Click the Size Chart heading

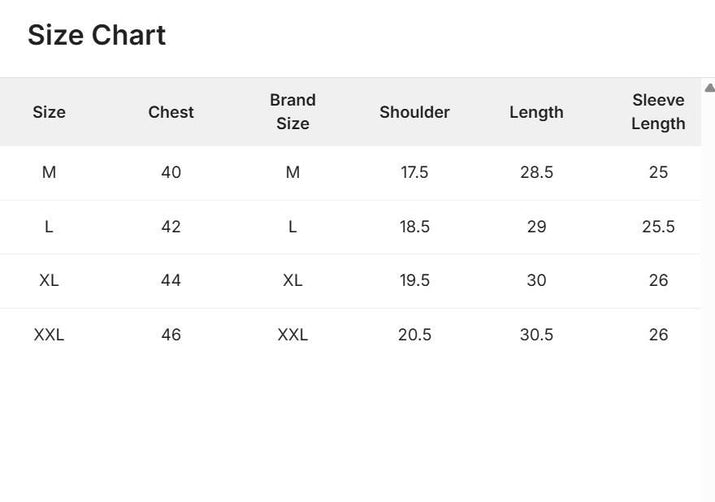(97, 35)
